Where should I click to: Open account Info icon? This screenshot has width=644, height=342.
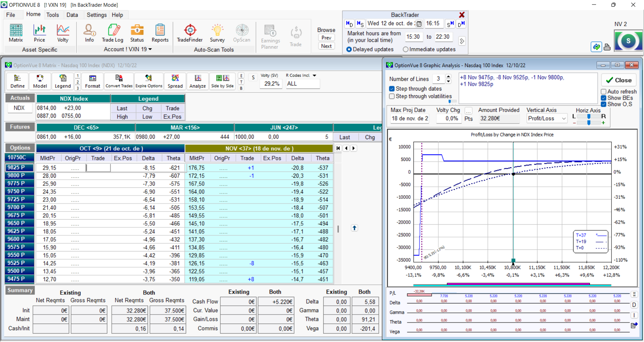pos(89,33)
